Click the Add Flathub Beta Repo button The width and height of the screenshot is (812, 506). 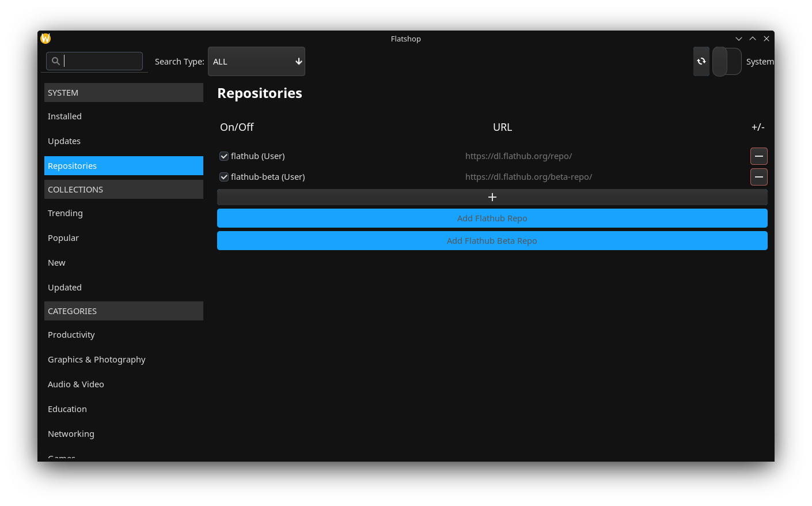(x=492, y=240)
